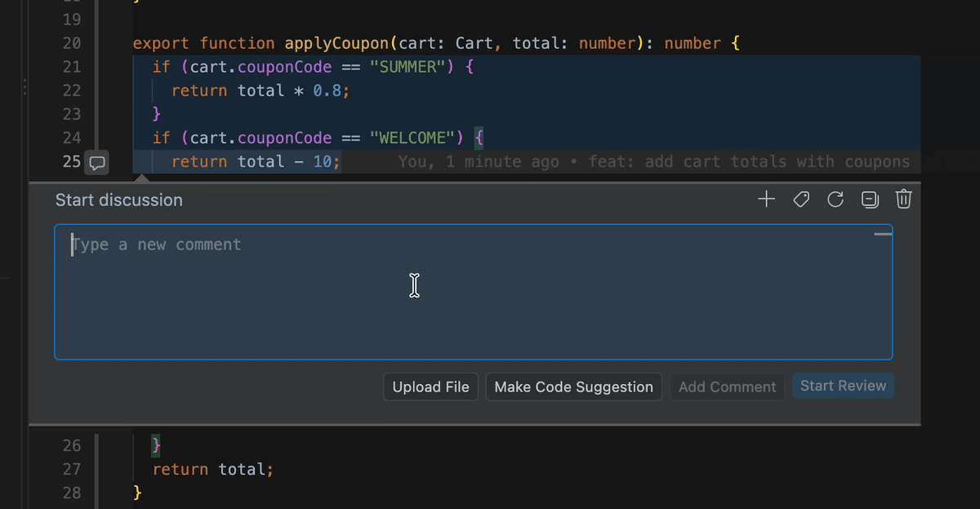Click the plus icon in the discussion header
The width and height of the screenshot is (980, 509).
(x=766, y=199)
